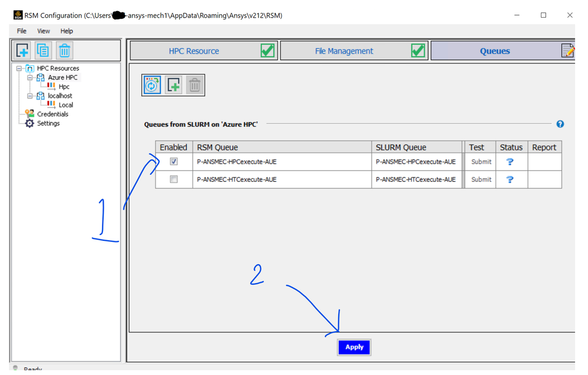Select the Local queue tree item
The height and width of the screenshot is (375, 588).
(66, 105)
